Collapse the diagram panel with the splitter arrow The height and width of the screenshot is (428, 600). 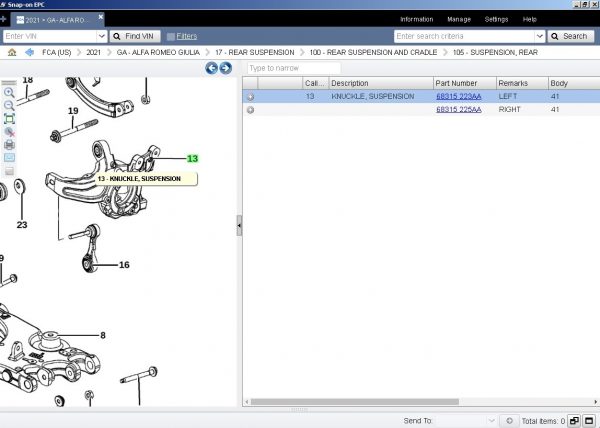(x=239, y=225)
